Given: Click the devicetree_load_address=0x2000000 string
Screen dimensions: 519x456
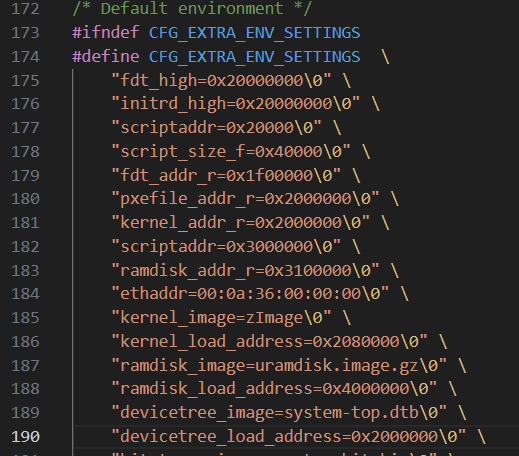Looking at the screenshot, I should [x=289, y=436].
